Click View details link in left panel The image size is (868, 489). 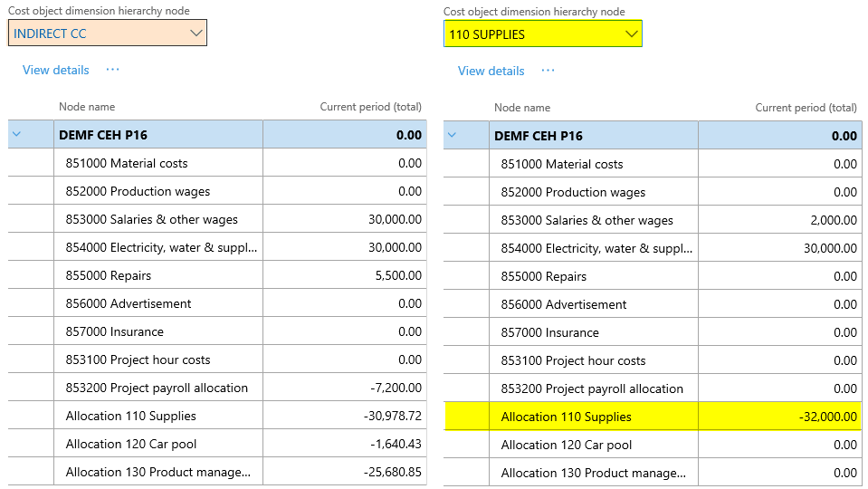point(56,70)
